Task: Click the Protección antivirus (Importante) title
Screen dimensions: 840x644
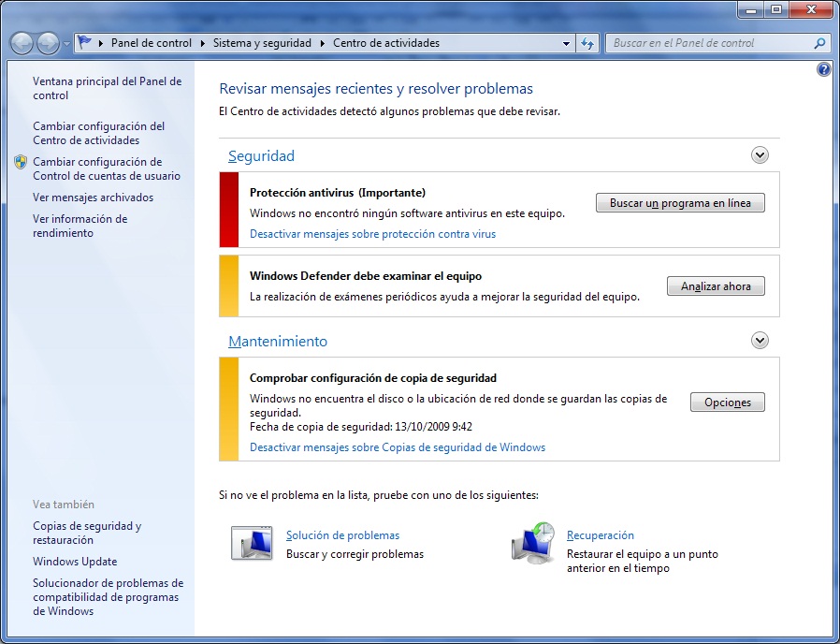Action: [338, 193]
